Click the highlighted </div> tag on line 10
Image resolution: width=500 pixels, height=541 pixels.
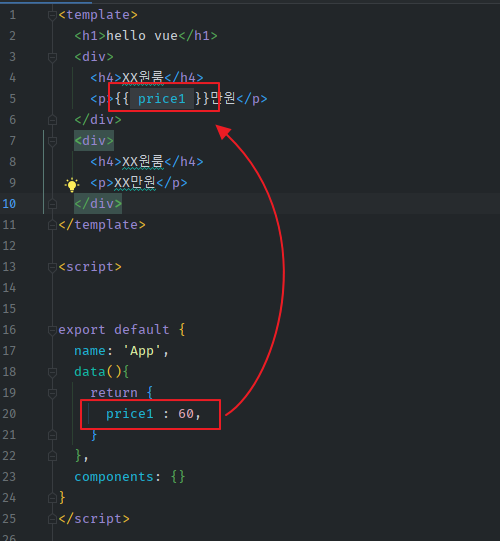98,204
